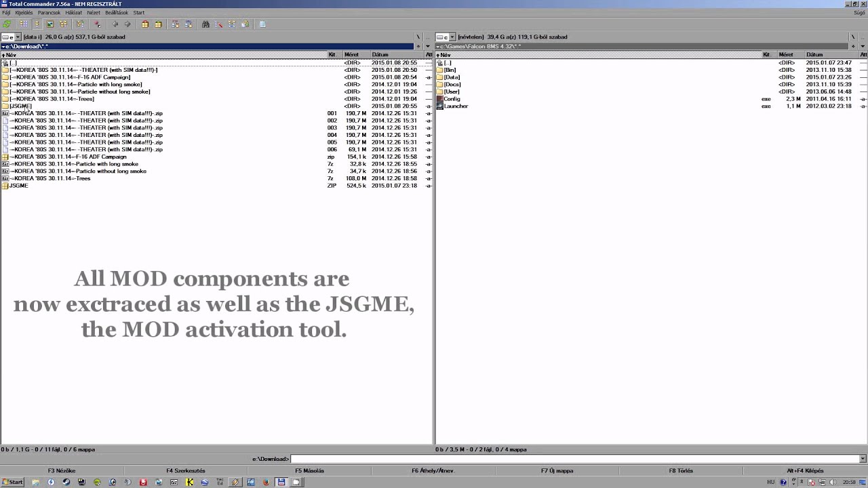The height and width of the screenshot is (488, 868).
Task: Click the Windows Explorer icon in taskbar
Action: coord(36,482)
